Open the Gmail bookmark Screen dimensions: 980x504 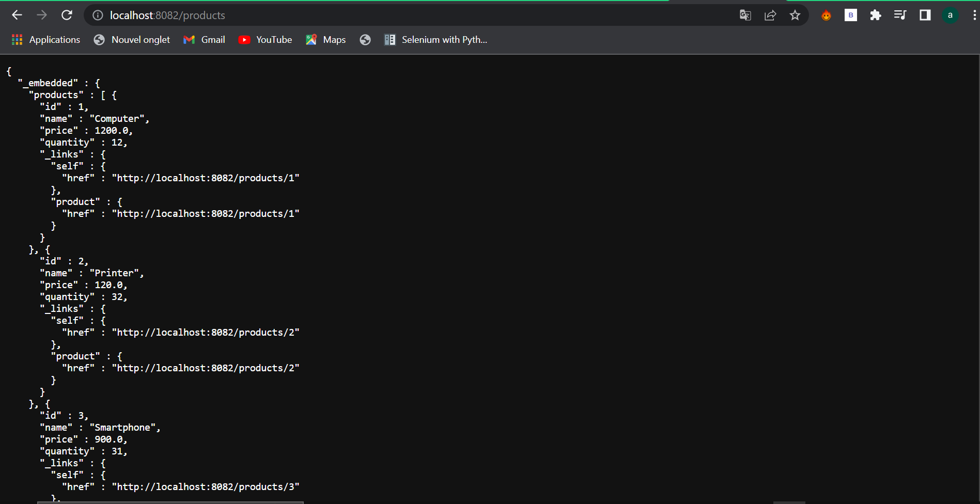pyautogui.click(x=204, y=39)
